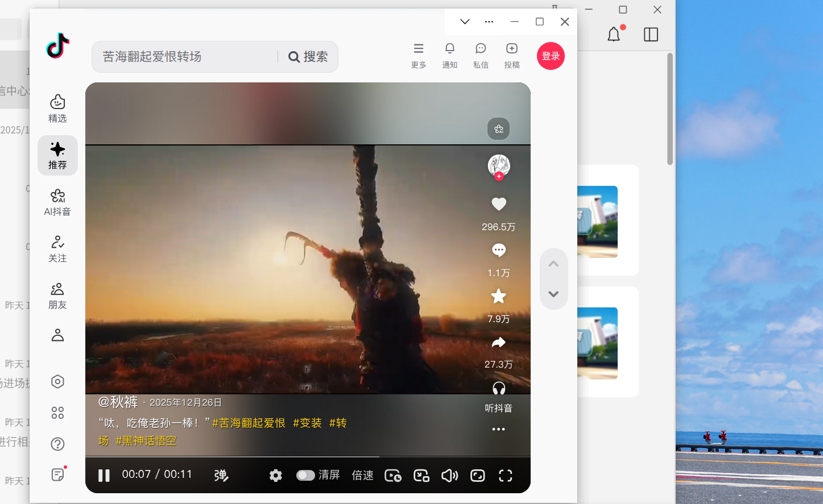The height and width of the screenshot is (504, 823).
Task: Expand the title bar dropdown chevron
Action: (465, 22)
